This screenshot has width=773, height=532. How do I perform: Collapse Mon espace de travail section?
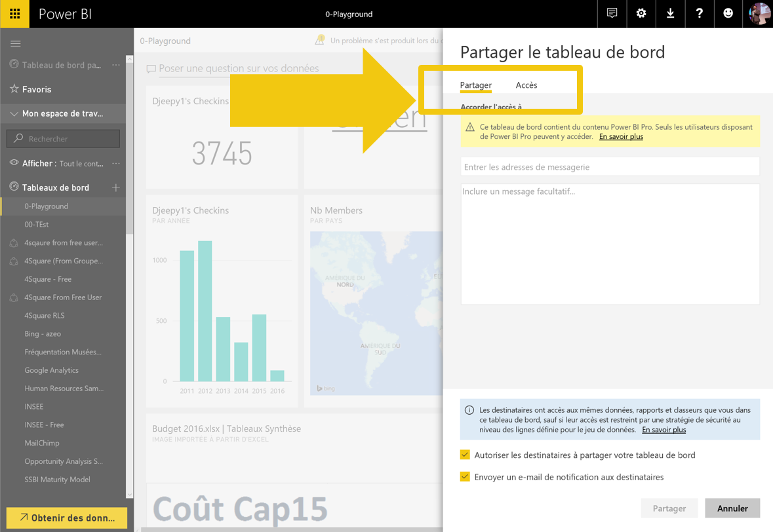coord(14,114)
